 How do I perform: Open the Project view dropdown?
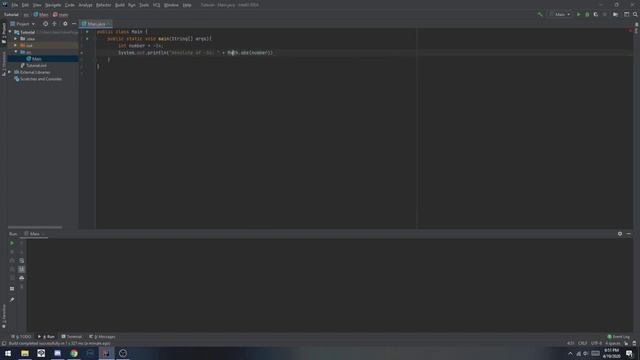coord(23,24)
